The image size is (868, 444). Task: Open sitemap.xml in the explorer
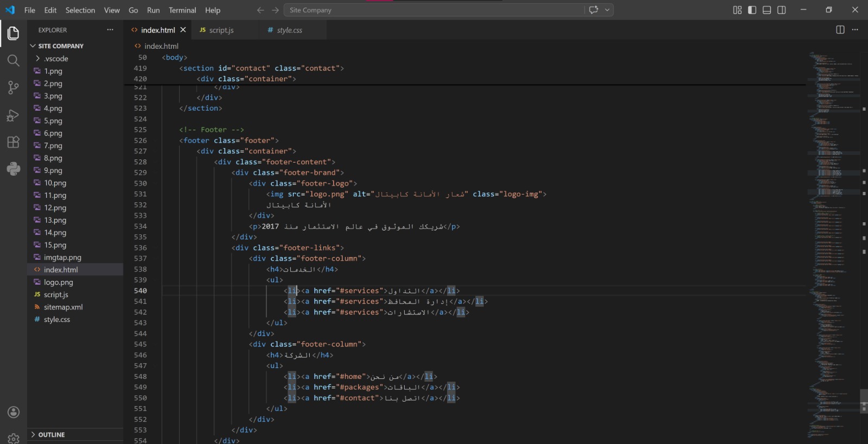coord(63,307)
